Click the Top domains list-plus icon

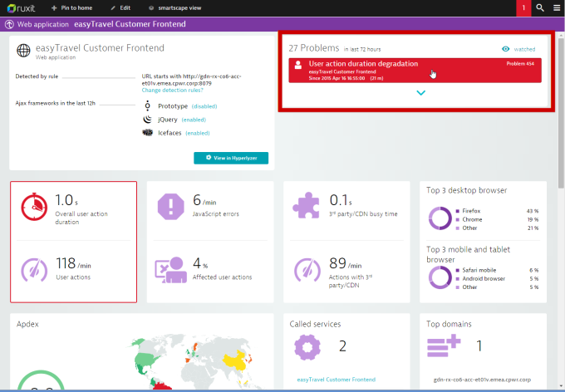[x=444, y=345]
